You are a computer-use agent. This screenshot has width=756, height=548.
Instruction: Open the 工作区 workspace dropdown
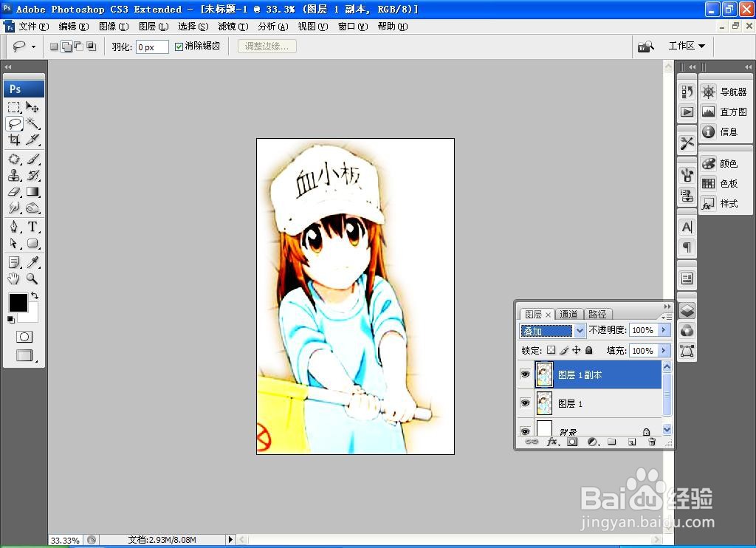tap(687, 46)
